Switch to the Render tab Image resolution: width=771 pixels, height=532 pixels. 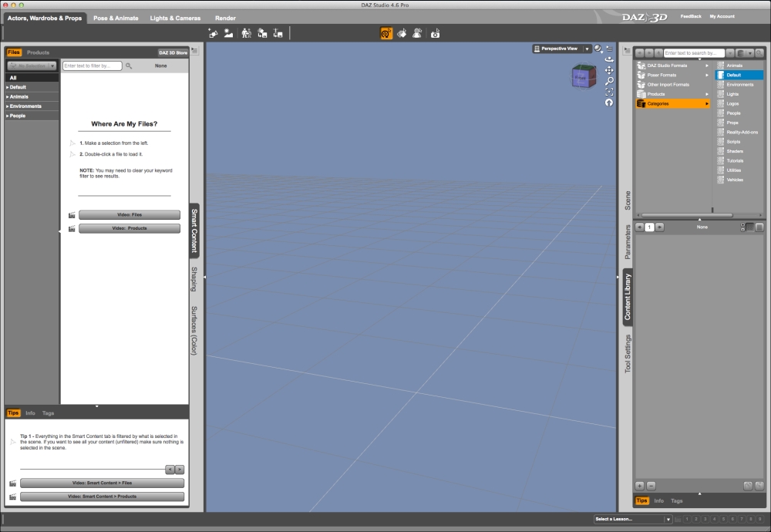click(225, 19)
